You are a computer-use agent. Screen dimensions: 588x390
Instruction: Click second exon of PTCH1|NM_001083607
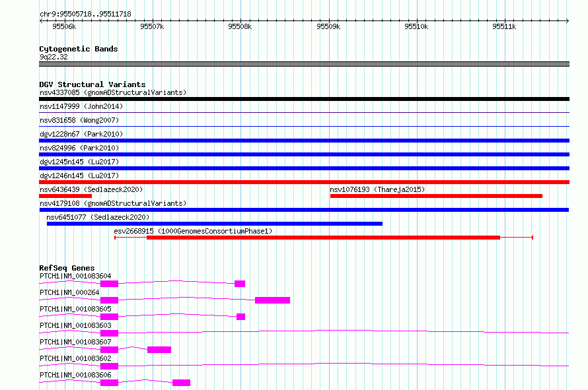click(x=159, y=350)
